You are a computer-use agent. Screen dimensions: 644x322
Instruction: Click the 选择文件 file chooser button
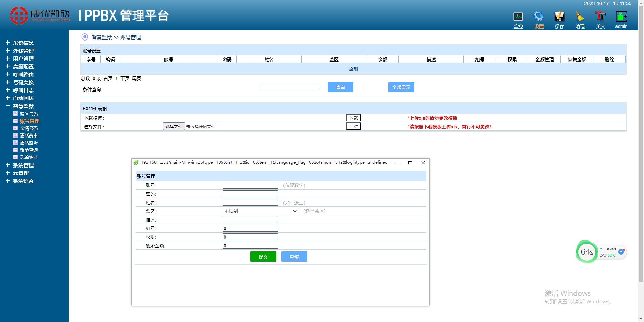[174, 126]
